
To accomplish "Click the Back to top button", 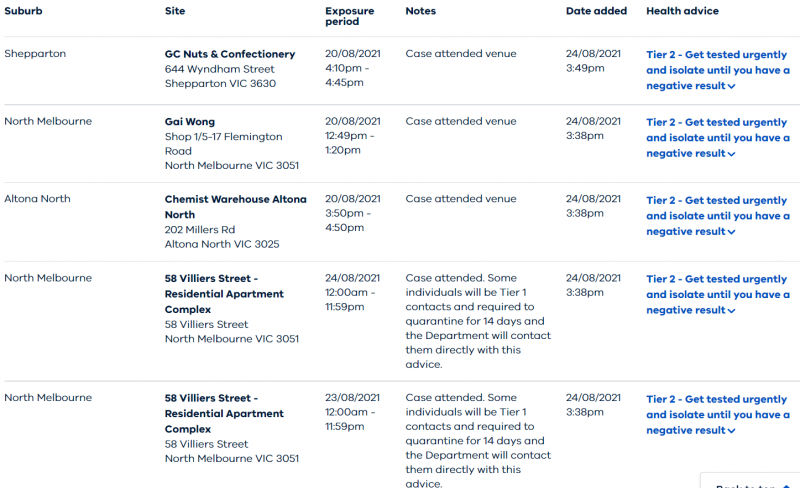I will (750, 484).
